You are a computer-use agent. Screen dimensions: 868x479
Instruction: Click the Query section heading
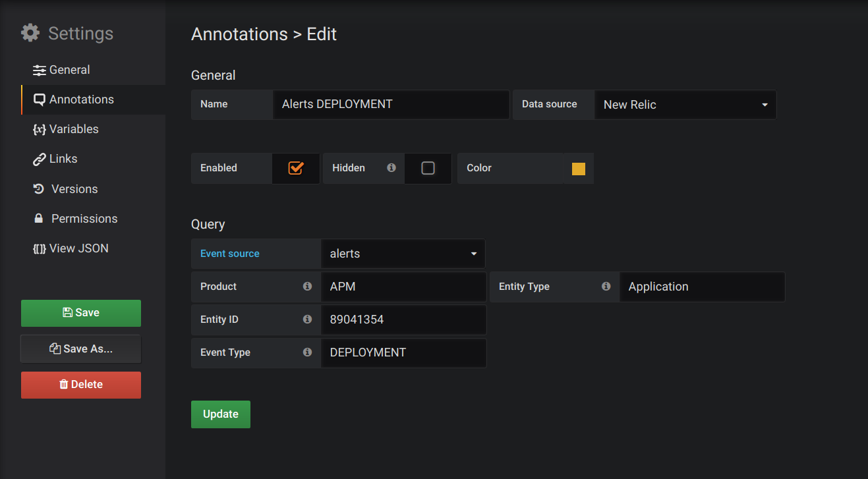click(x=208, y=225)
